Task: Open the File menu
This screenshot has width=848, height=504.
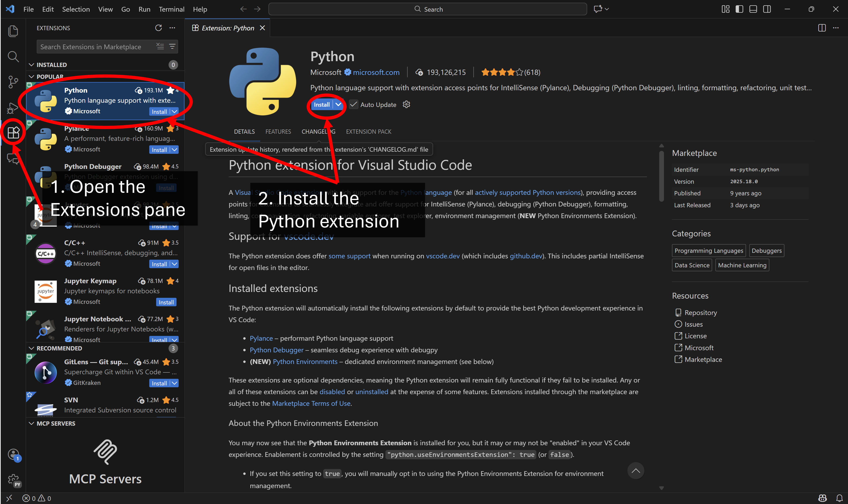Action: [x=29, y=9]
